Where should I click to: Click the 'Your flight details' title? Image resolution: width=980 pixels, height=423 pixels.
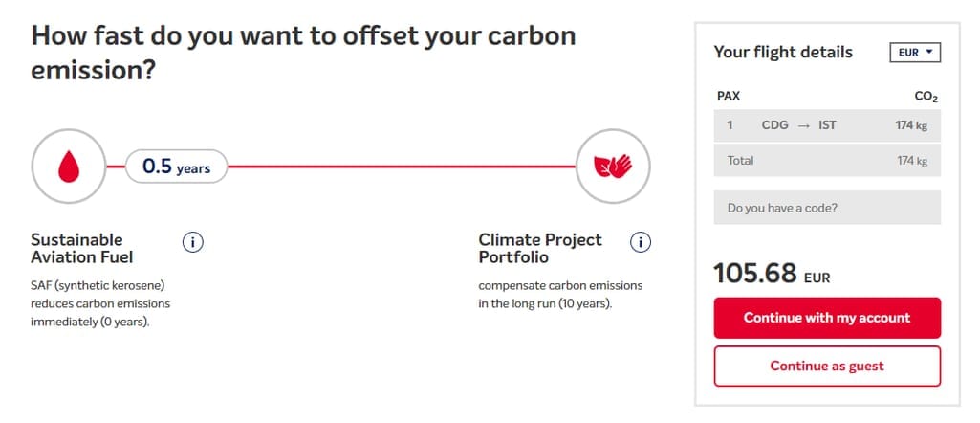point(783,52)
